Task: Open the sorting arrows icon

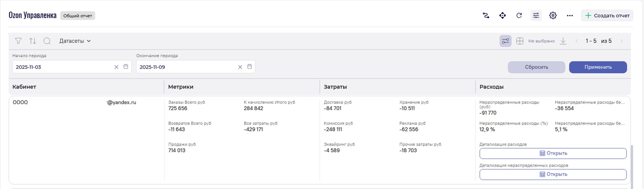Action: (32, 41)
